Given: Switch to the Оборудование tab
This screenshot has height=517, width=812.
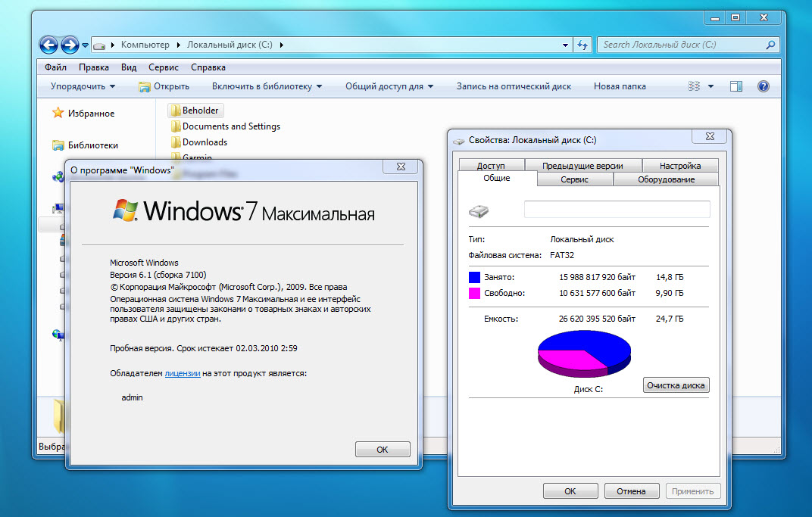Looking at the screenshot, I should click(666, 179).
